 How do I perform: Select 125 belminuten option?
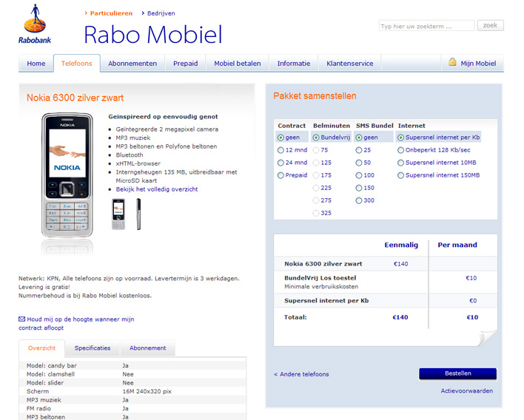tap(316, 163)
